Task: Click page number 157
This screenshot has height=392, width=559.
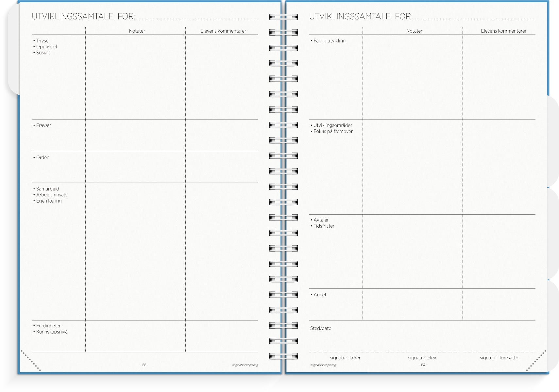Action: coord(423,365)
